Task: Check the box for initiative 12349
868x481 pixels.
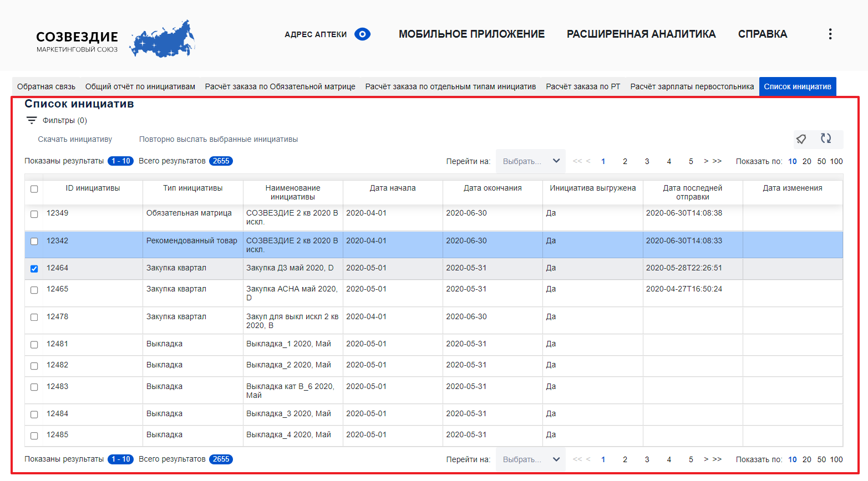Action: pyautogui.click(x=34, y=214)
